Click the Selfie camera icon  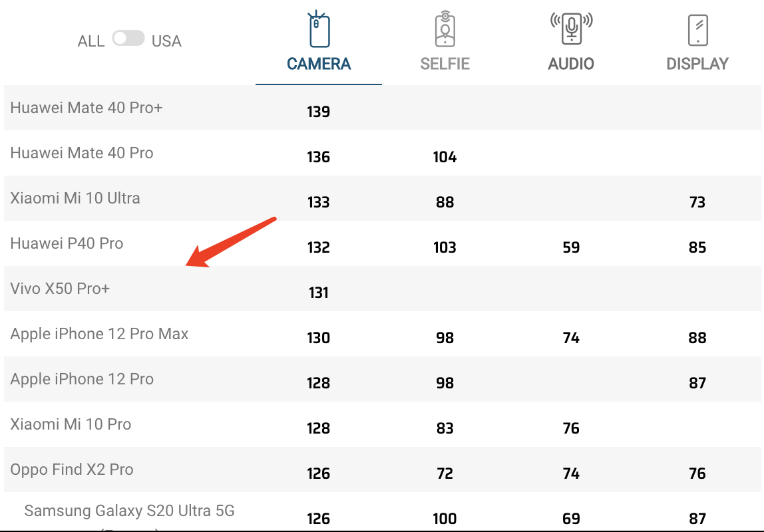(x=445, y=29)
